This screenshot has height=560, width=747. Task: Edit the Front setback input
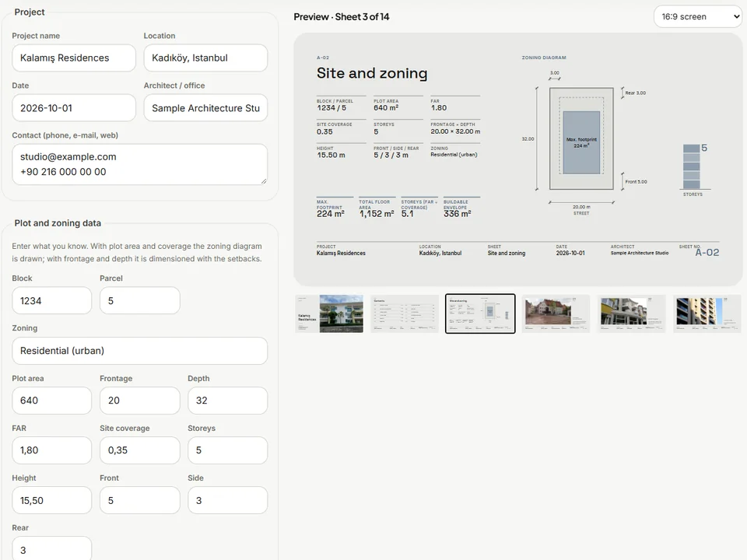(x=140, y=500)
